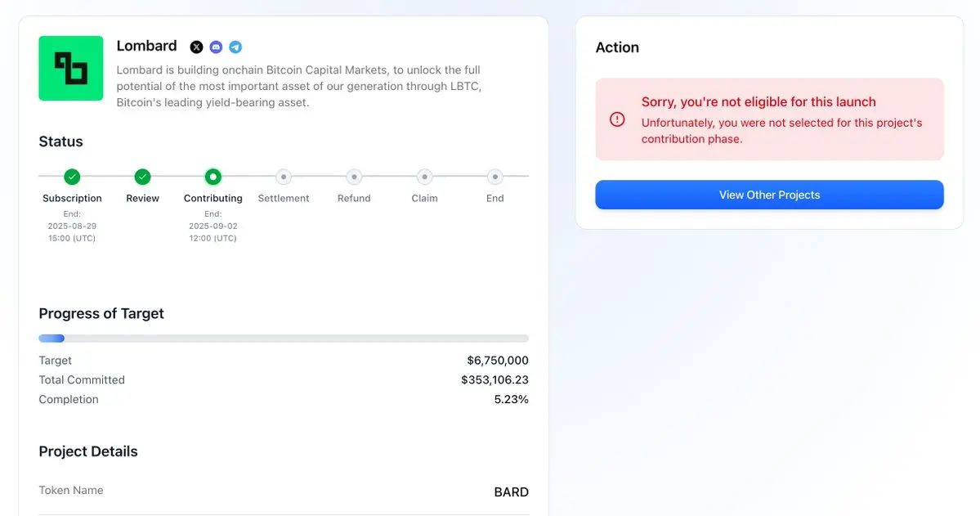The width and height of the screenshot is (980, 516).
Task: Click the Target value $6,750,000
Action: point(498,361)
